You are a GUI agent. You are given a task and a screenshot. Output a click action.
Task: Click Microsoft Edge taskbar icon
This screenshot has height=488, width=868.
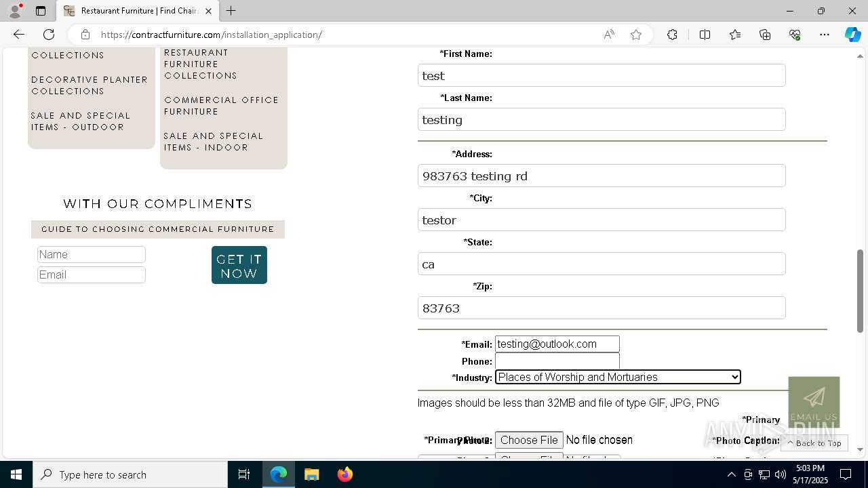coord(279,474)
